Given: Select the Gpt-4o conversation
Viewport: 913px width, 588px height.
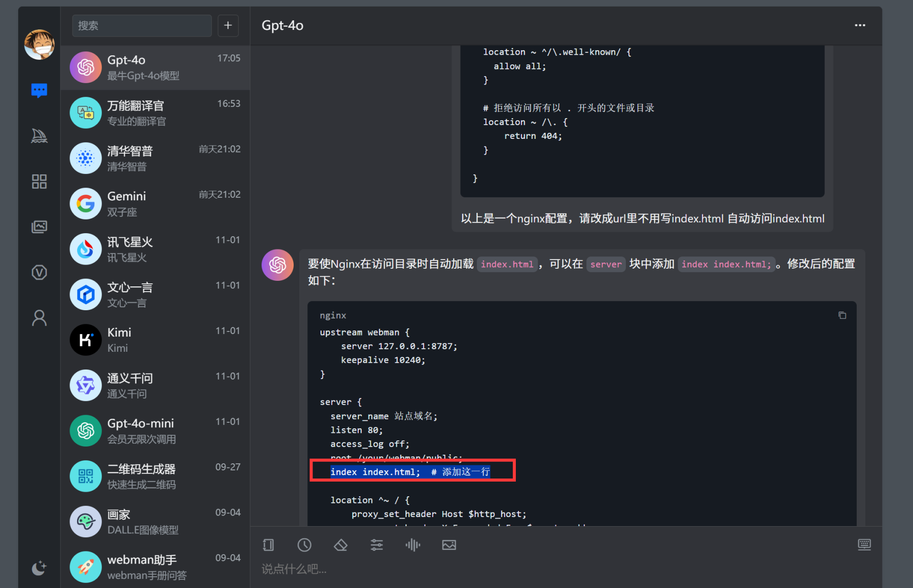Looking at the screenshot, I should click(155, 67).
